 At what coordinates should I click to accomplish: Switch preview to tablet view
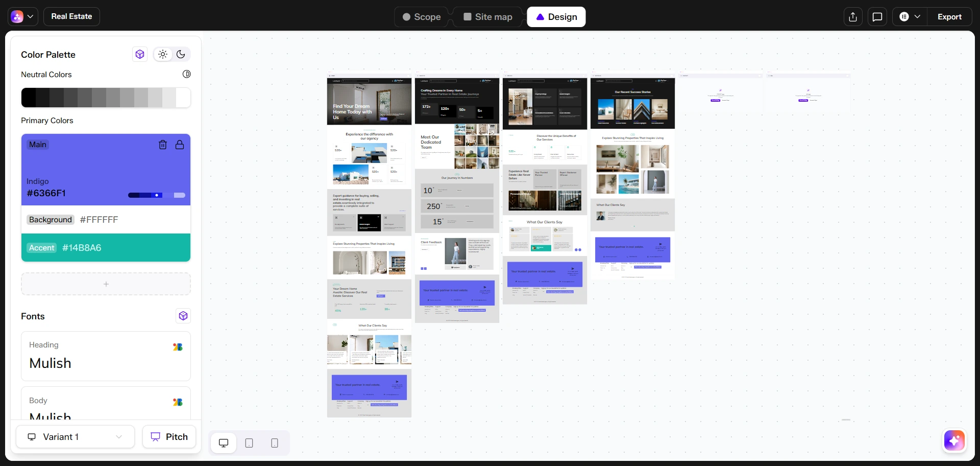(249, 443)
